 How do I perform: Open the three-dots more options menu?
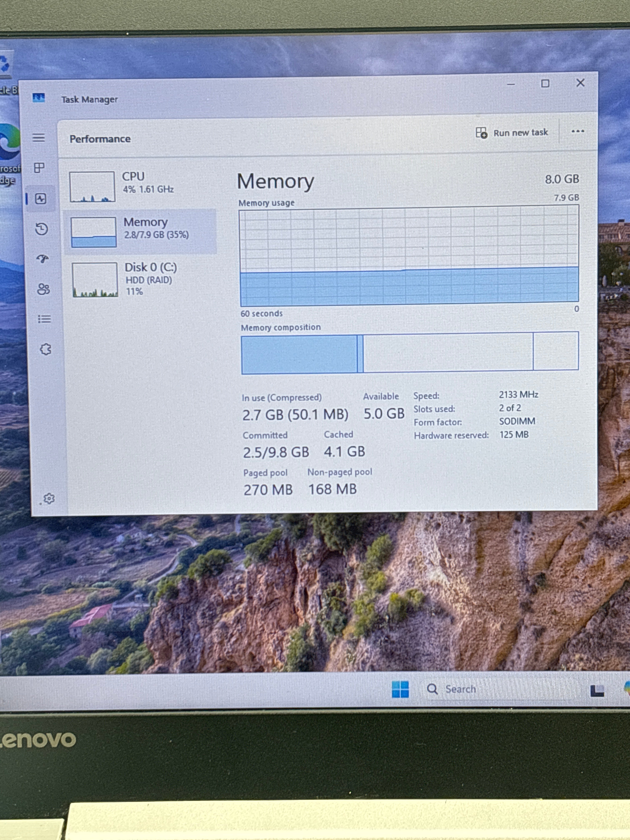577,131
